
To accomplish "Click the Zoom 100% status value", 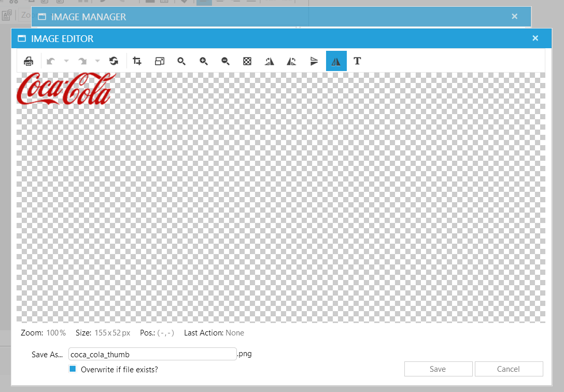I will [x=56, y=333].
